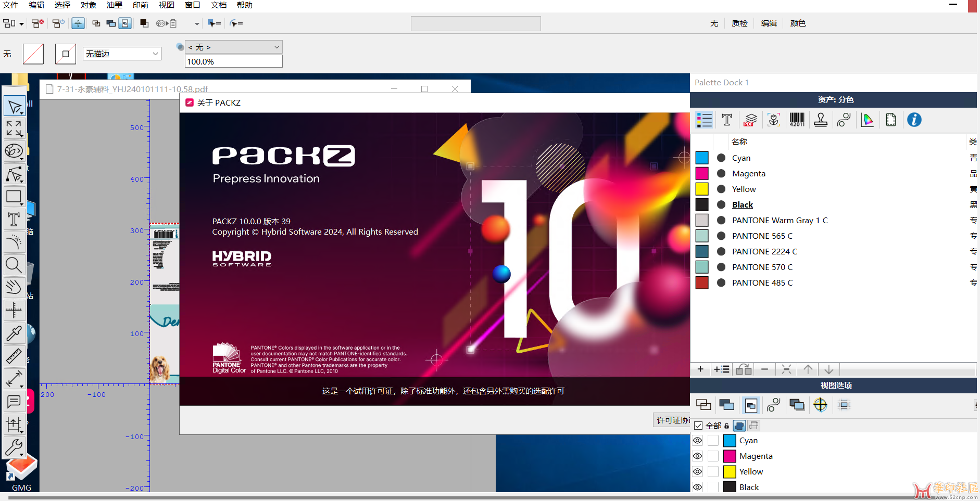Open the 油墨 menu

114,5
